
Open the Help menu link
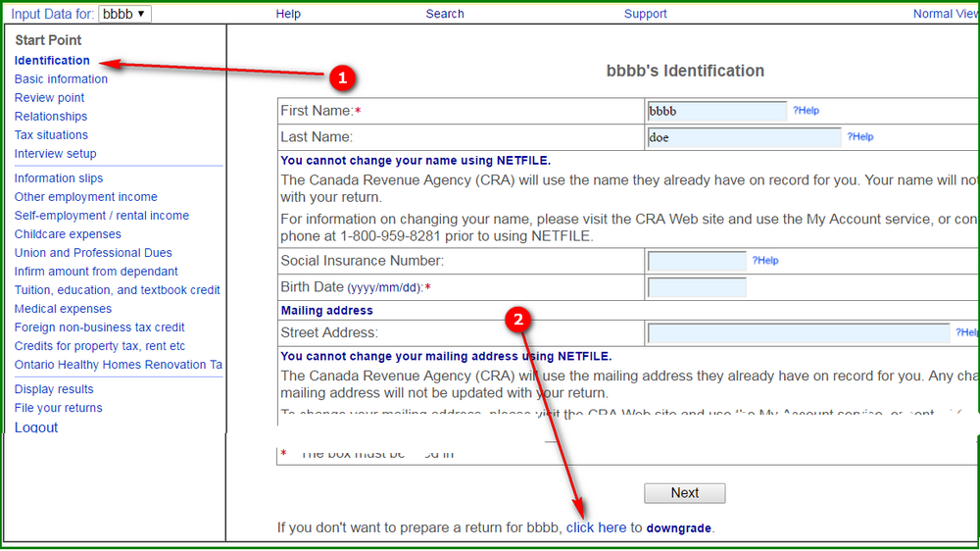tap(288, 14)
